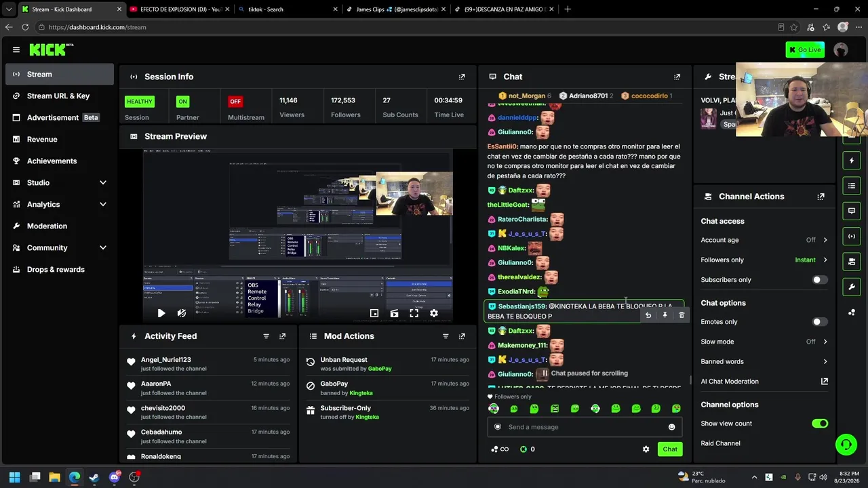
Task: Open AI Chat Moderation link
Action: click(x=764, y=382)
